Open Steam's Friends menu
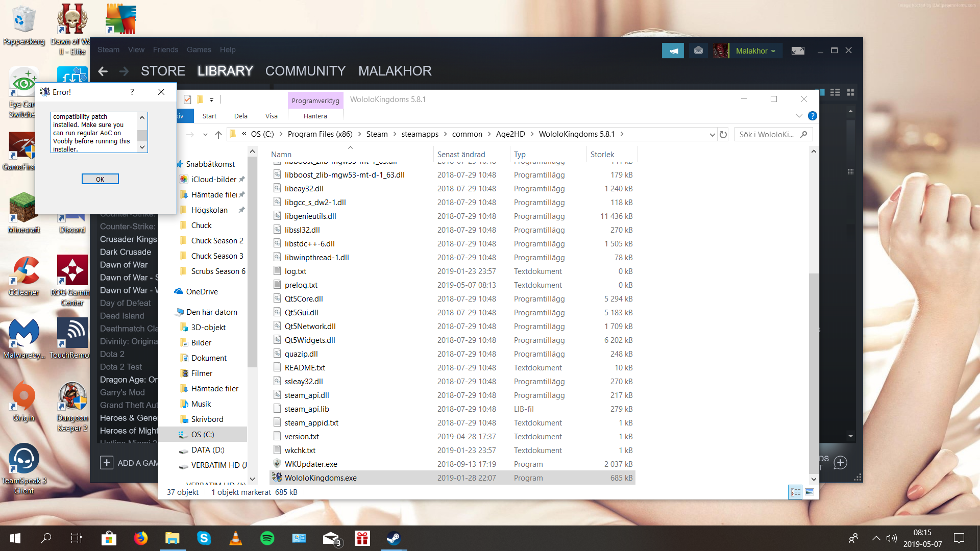The image size is (980, 551). 166,49
